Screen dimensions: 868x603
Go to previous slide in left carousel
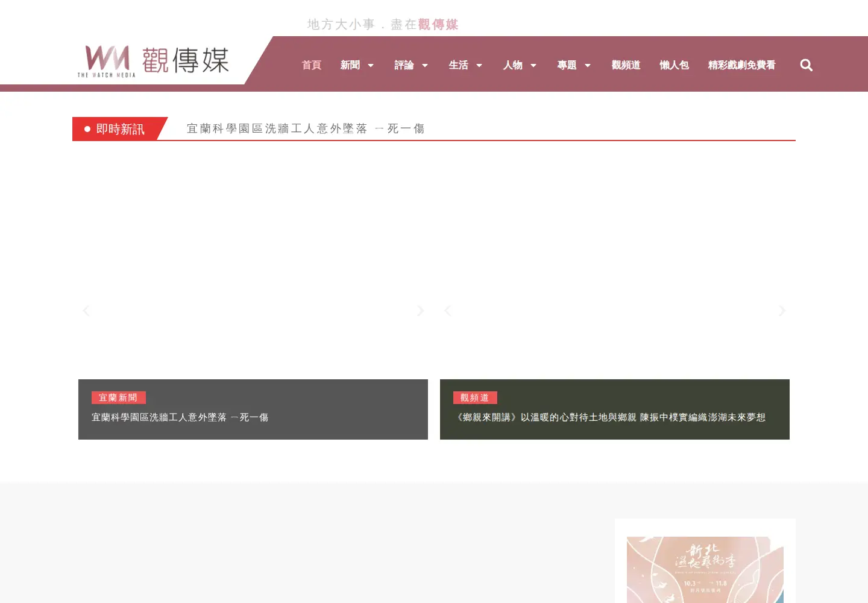[x=86, y=311]
